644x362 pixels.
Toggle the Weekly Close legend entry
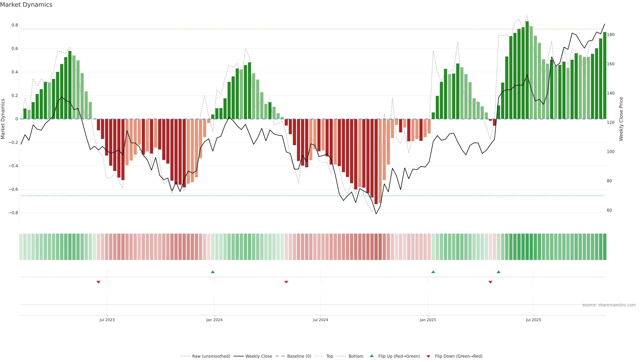(258, 356)
